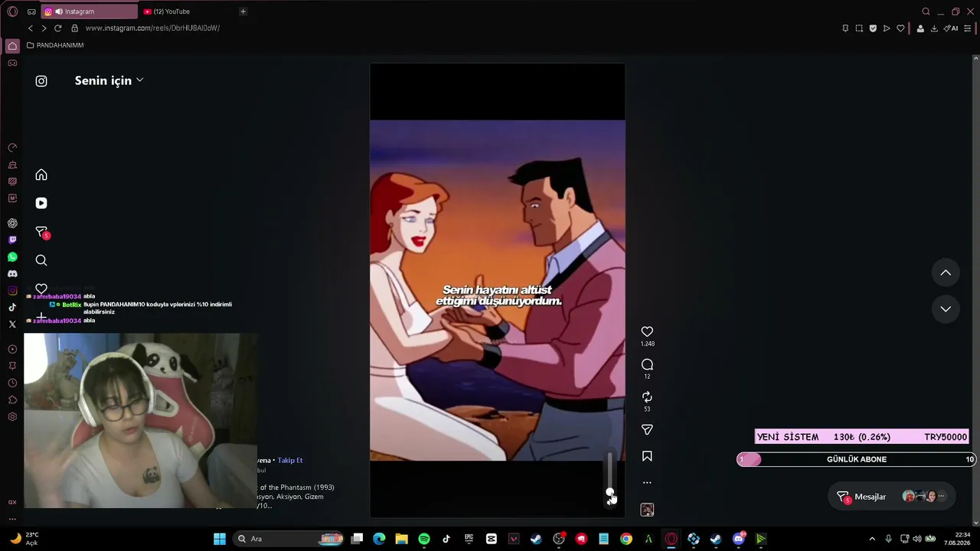Open a new browser tab with plus
Screen dimensions: 980x551
pyautogui.click(x=243, y=11)
